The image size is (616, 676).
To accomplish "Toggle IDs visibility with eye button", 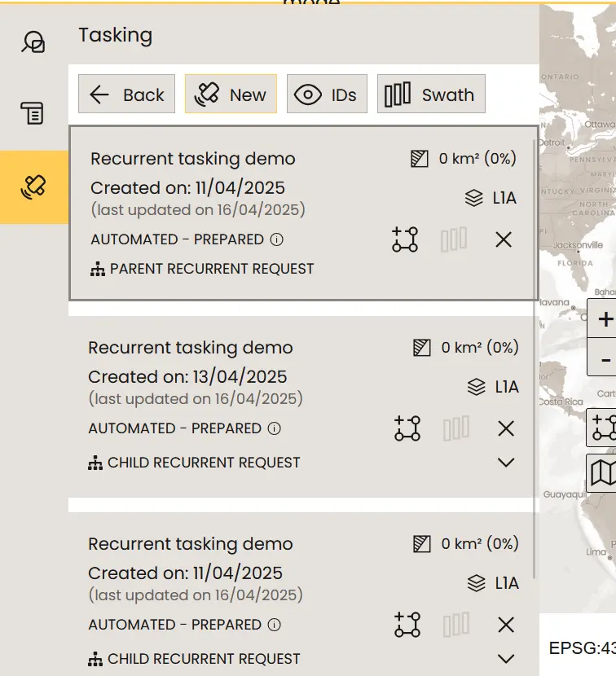I will (x=326, y=94).
